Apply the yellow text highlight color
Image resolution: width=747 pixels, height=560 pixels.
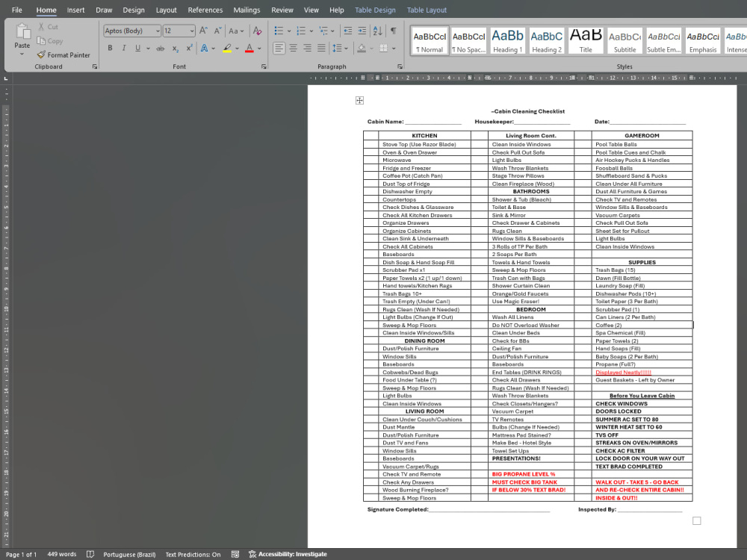227,48
